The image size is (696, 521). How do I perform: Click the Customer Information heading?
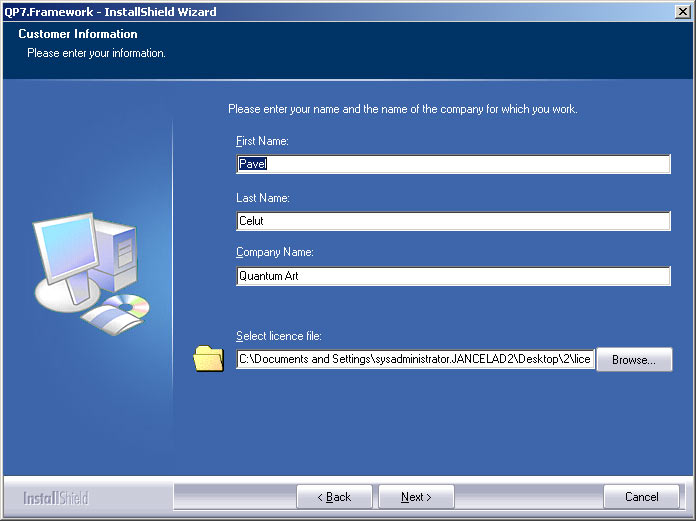point(78,34)
